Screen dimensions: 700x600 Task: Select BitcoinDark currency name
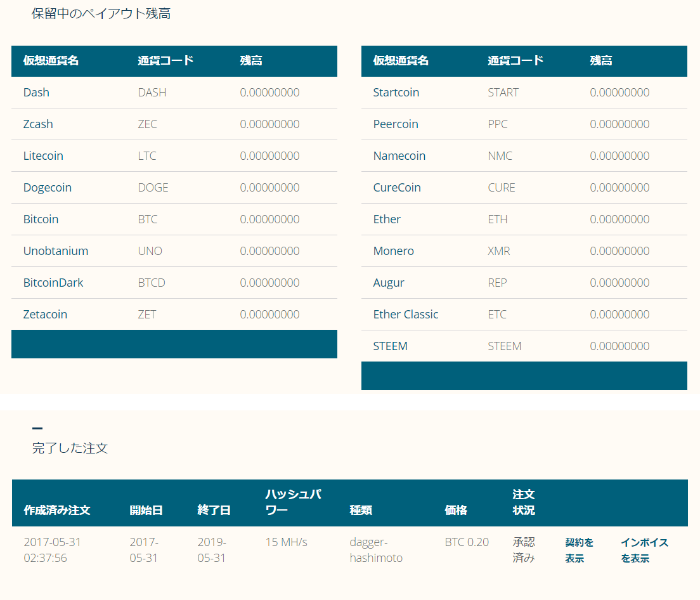coord(53,283)
